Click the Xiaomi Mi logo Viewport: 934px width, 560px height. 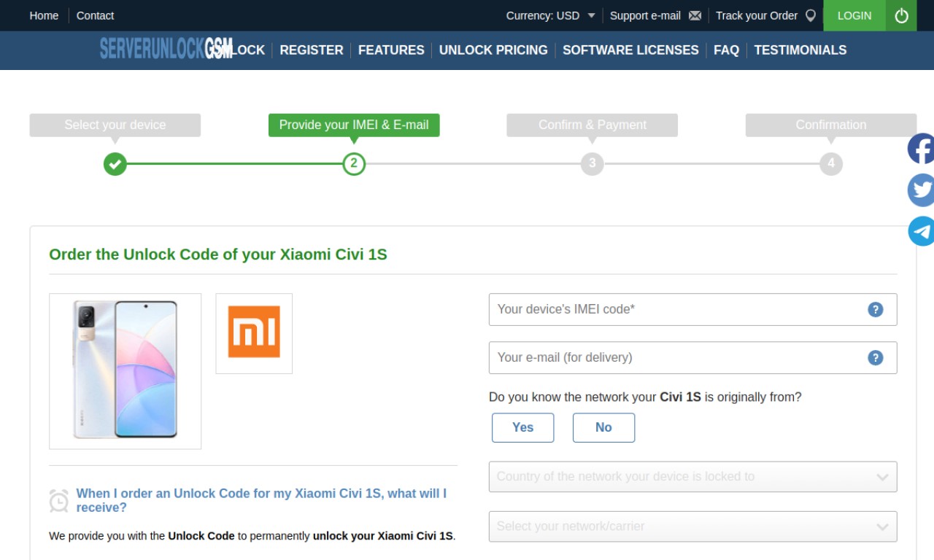pos(254,332)
